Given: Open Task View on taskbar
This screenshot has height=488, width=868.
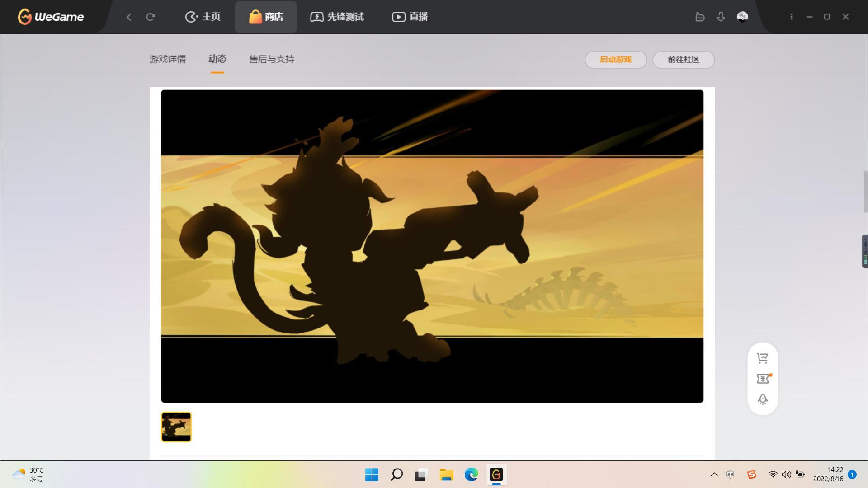Looking at the screenshot, I should pos(421,474).
